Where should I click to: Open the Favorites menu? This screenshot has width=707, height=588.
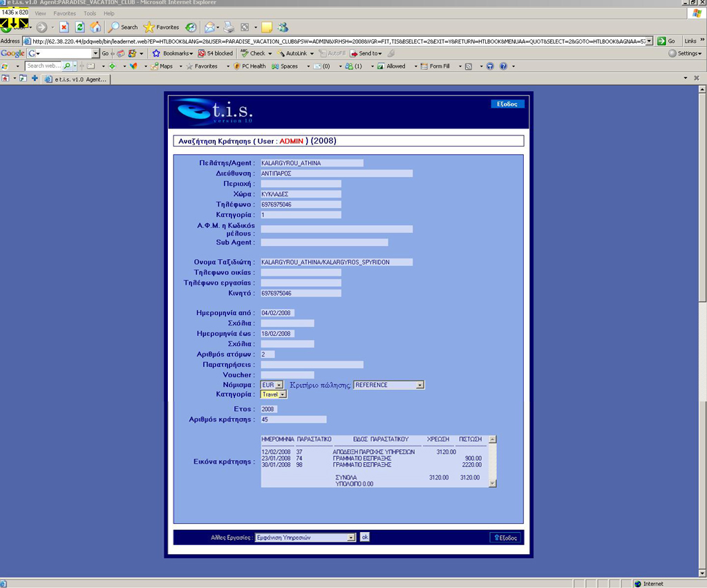[x=64, y=14]
